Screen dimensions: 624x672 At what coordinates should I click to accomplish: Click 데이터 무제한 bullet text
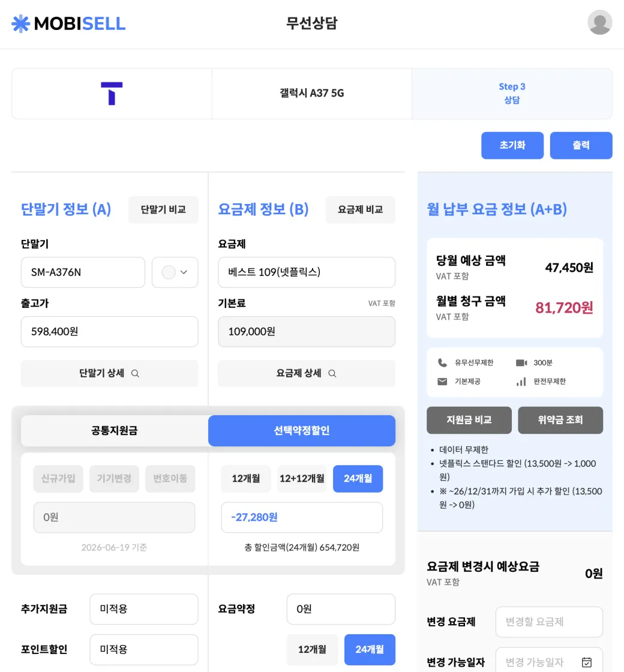coord(464,449)
